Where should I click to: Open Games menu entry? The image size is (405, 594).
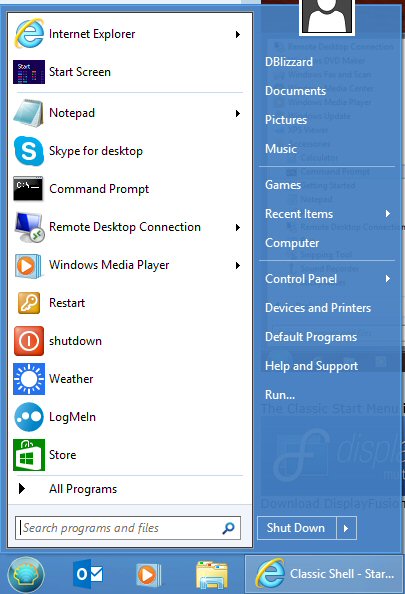(x=283, y=185)
